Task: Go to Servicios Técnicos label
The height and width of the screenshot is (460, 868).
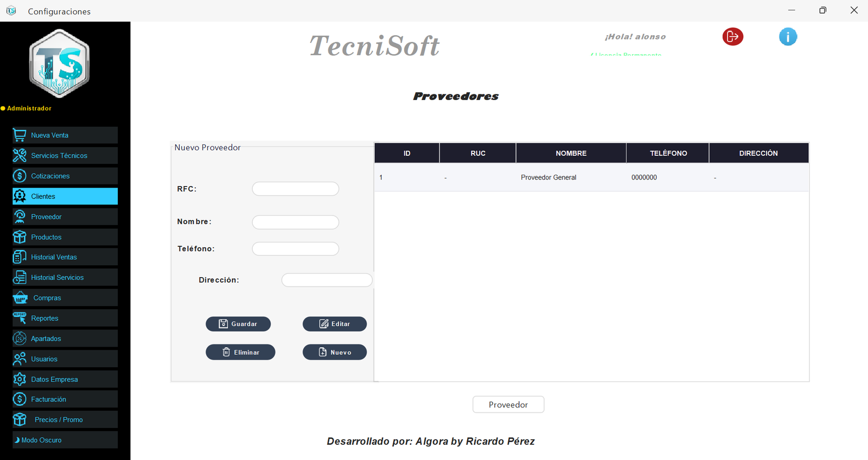Action: pyautogui.click(x=59, y=156)
